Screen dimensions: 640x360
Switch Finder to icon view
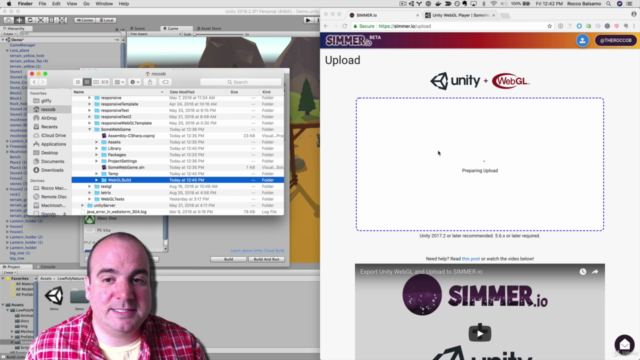point(78,82)
